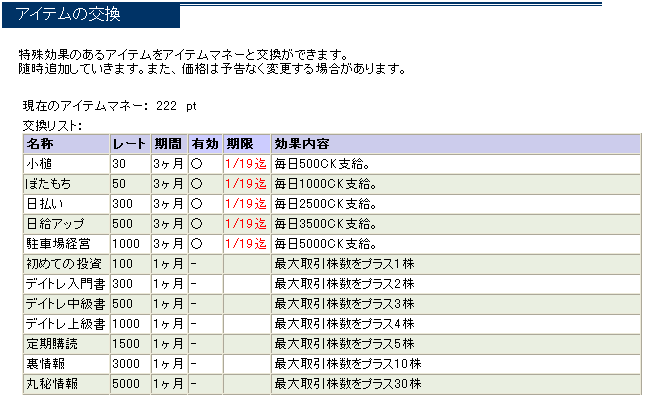Click the 裏情報 item name

[46, 364]
